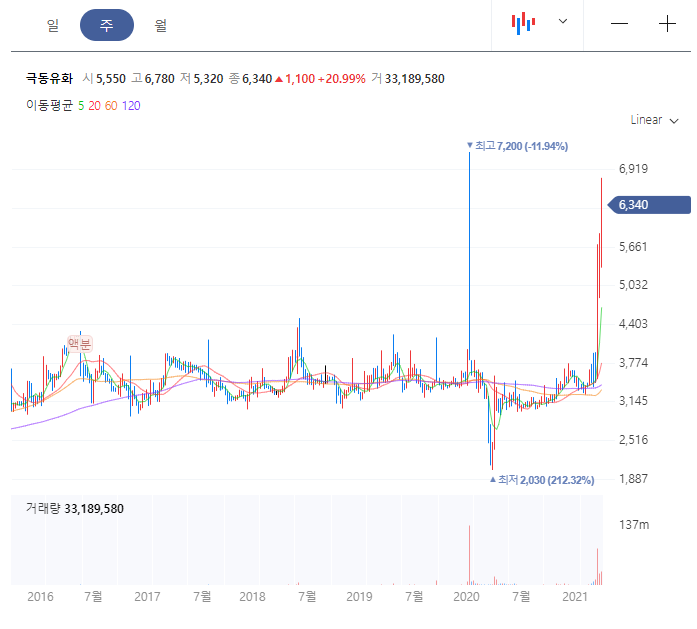697x629 pixels.
Task: Click the high price 고 6,780 value
Action: point(152,79)
